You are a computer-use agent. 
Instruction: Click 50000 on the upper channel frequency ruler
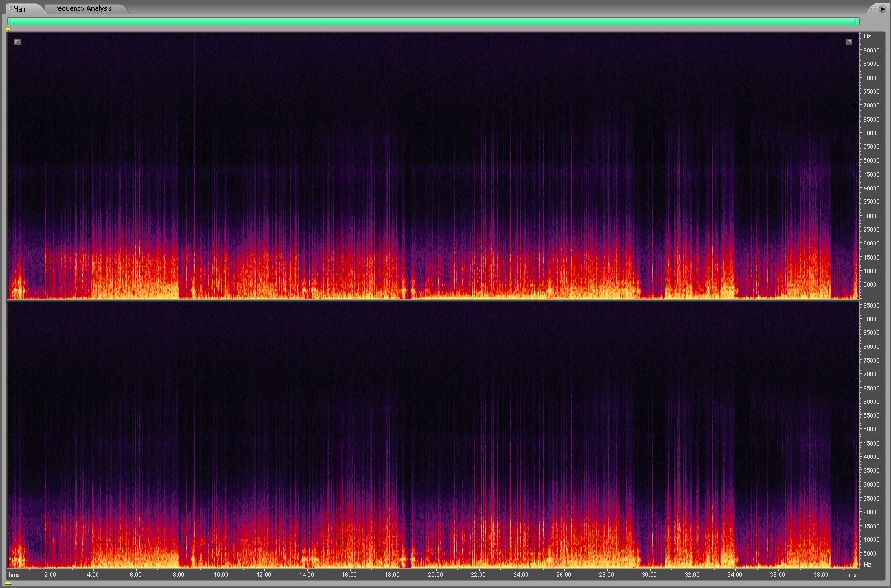tap(871, 161)
